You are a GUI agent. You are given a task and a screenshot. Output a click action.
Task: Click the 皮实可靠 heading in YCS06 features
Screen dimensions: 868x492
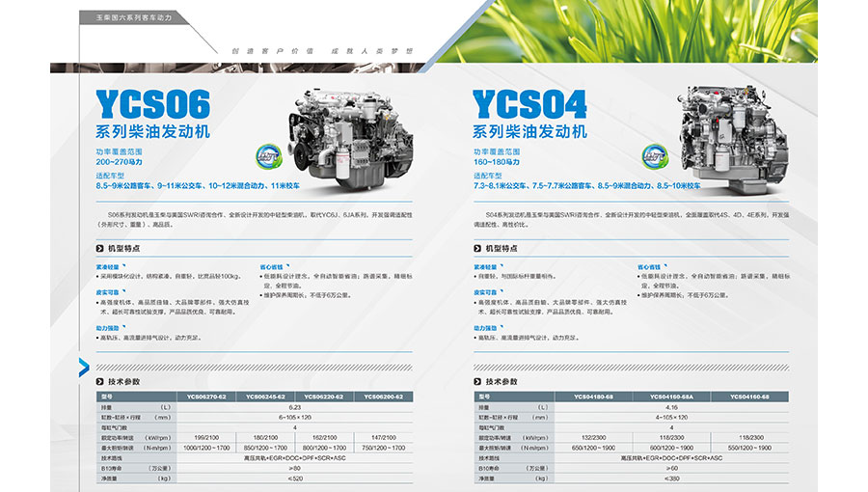[107, 292]
